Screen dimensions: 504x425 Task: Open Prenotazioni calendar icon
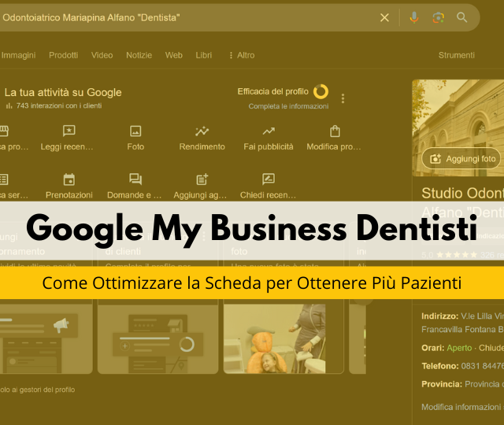tap(69, 179)
